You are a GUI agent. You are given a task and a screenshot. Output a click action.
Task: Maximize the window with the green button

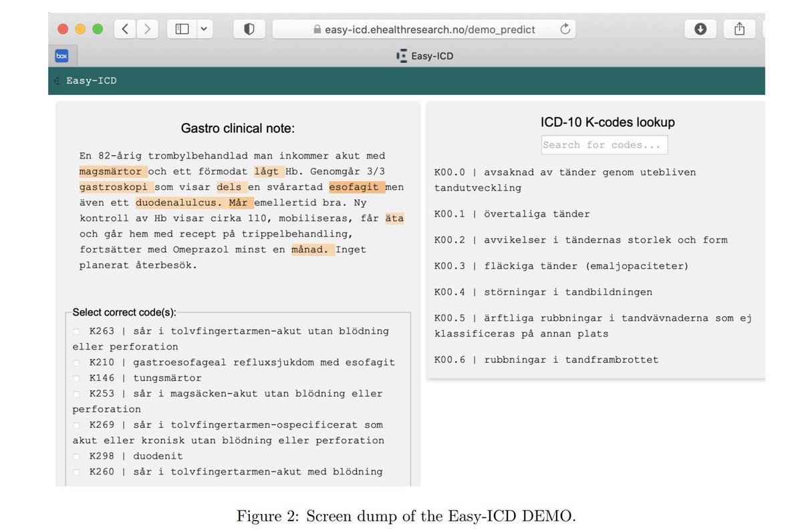(98, 29)
